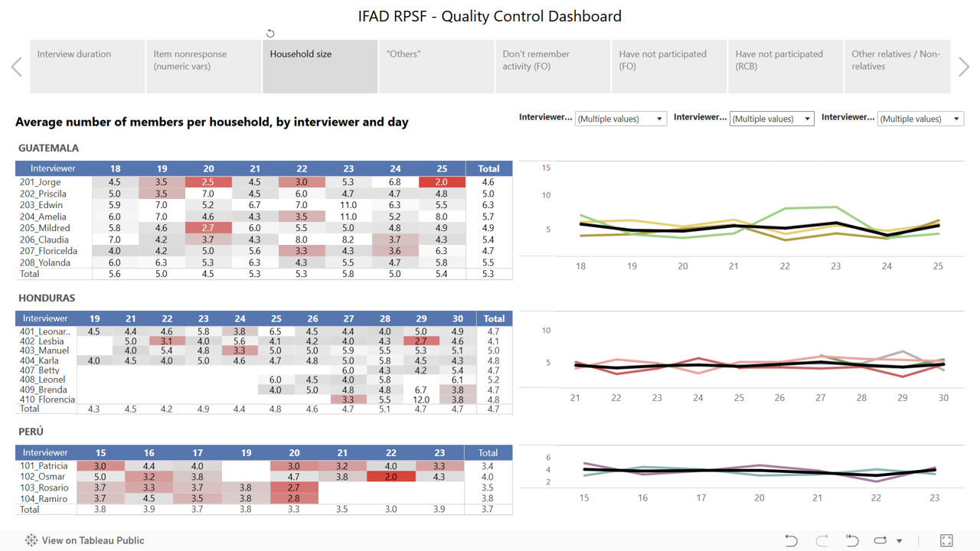This screenshot has width=980, height=551.
Task: Go to next story point arrow
Action: point(964,67)
